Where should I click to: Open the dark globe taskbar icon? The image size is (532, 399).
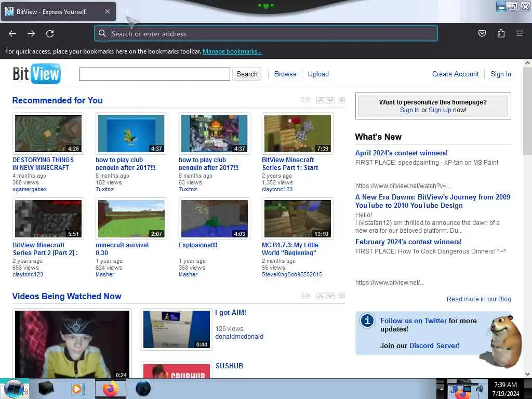pyautogui.click(x=143, y=389)
